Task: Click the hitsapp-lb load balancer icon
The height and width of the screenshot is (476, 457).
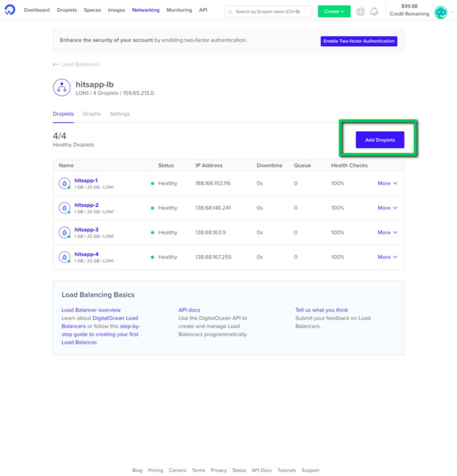Action: tap(62, 87)
